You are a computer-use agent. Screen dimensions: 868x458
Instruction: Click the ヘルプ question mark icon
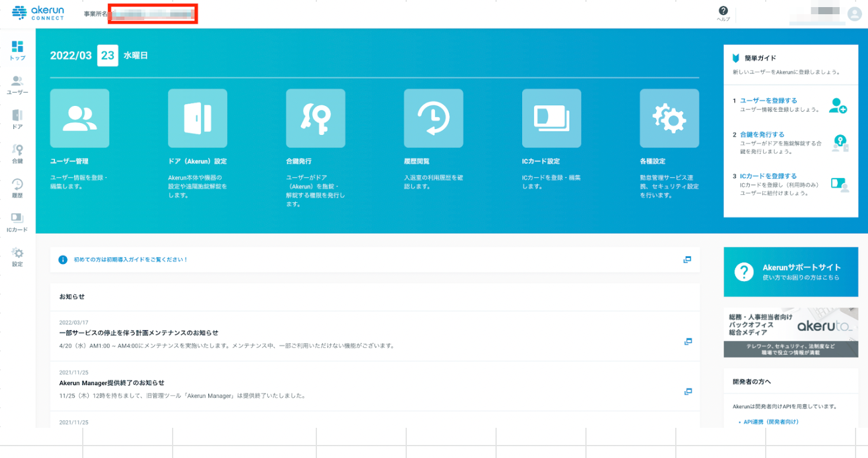pos(723,11)
